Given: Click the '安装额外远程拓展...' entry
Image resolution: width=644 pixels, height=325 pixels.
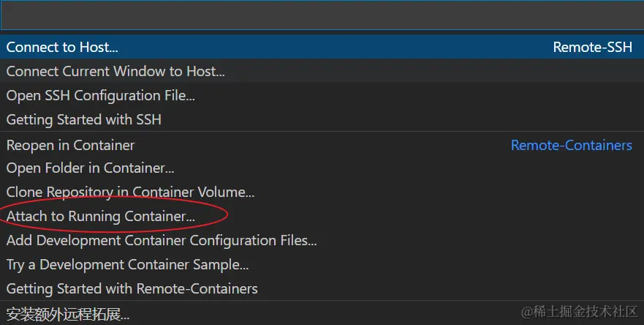Looking at the screenshot, I should 68,315.
